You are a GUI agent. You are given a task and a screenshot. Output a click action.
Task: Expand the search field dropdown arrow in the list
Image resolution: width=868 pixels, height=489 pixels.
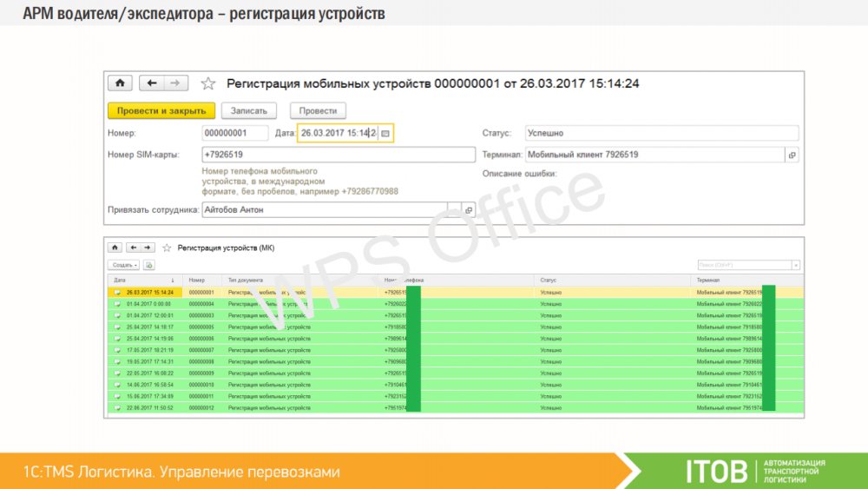pyautogui.click(x=796, y=265)
